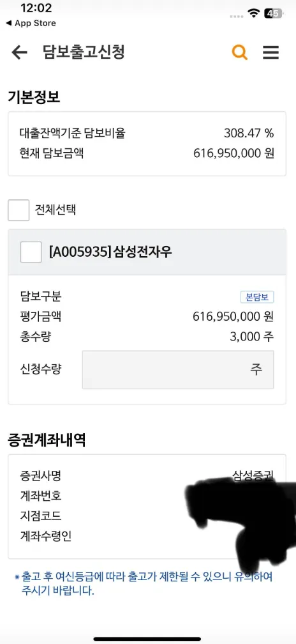
Task: Tap the 본담보 badge
Action: tap(257, 297)
